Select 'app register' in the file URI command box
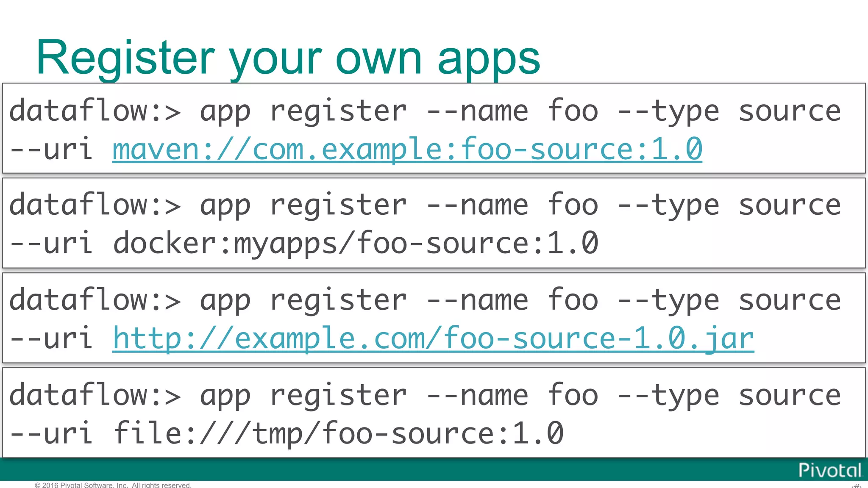This screenshot has height=488, width=868. tap(303, 395)
